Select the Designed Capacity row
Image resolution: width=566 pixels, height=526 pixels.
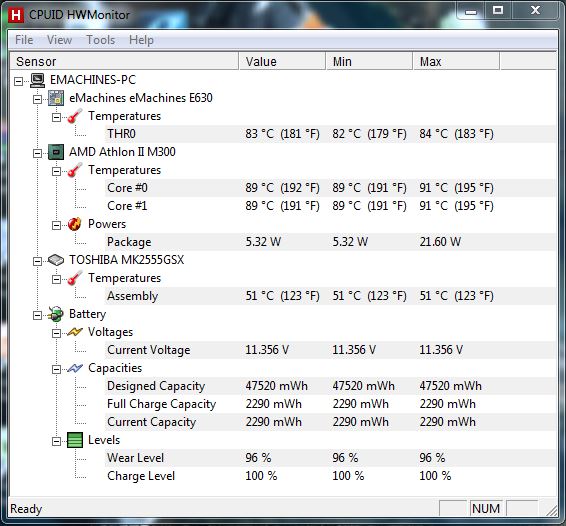pos(330,386)
